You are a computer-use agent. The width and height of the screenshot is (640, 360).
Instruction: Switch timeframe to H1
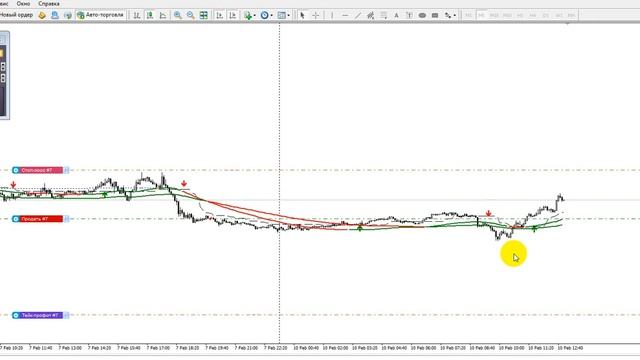pyautogui.click(x=520, y=15)
